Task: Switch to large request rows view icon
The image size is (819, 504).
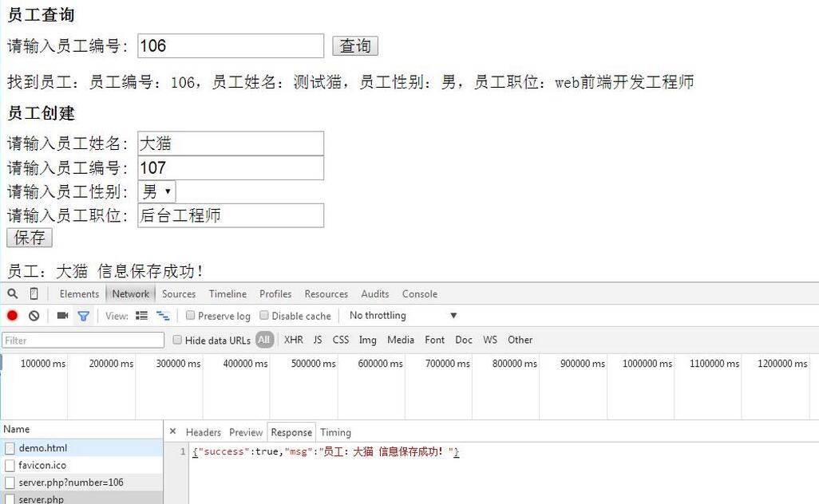Action: pyautogui.click(x=141, y=316)
